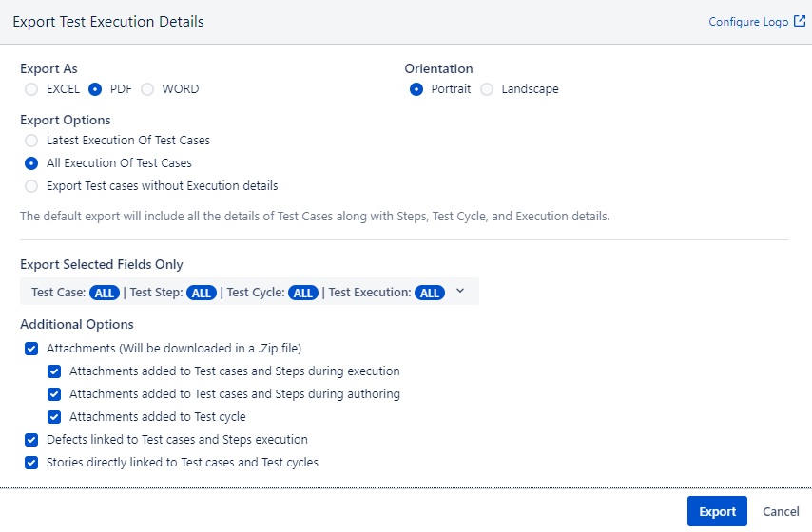Uncheck Defects linked to Test cases option
This screenshot has height=532, width=812.
pyautogui.click(x=31, y=439)
